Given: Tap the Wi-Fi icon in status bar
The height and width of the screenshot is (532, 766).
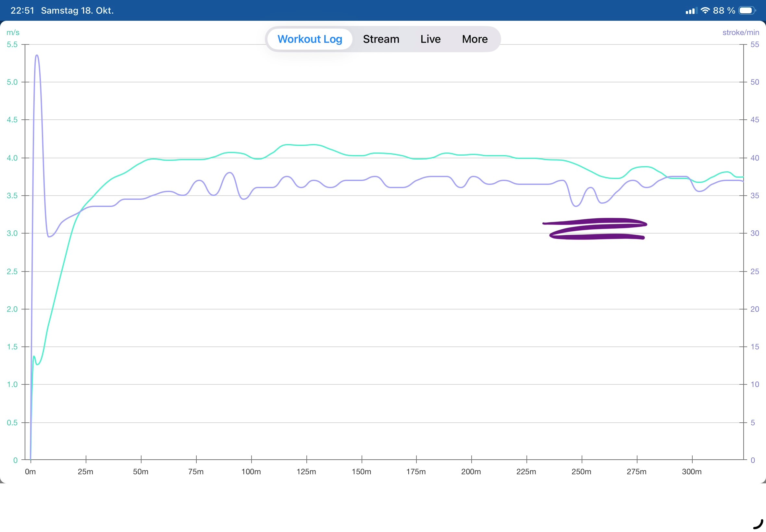Looking at the screenshot, I should tap(705, 10).
